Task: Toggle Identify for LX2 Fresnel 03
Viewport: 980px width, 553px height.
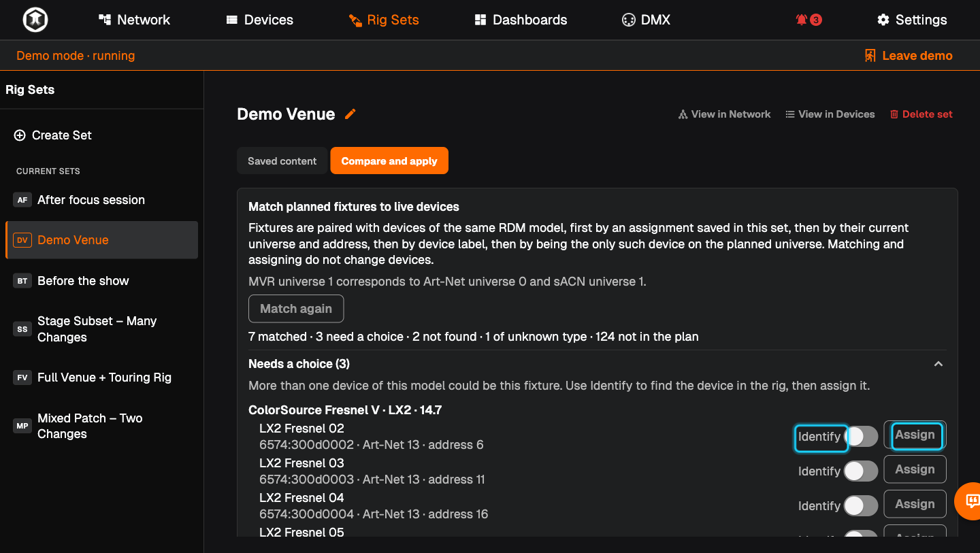Action: point(861,471)
